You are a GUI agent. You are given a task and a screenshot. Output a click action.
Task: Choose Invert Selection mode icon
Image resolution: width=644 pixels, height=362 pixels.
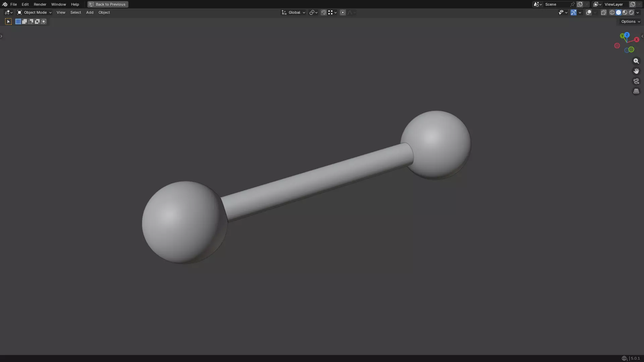(x=37, y=21)
